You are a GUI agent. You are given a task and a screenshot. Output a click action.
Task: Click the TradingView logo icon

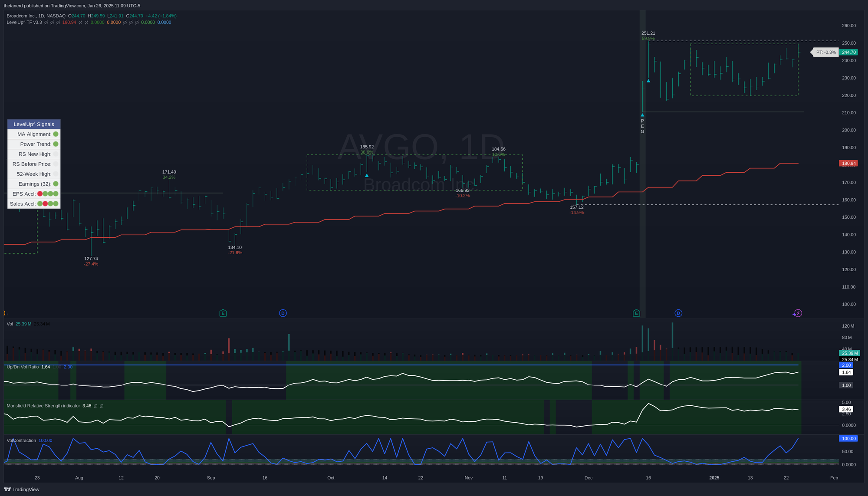(7, 489)
